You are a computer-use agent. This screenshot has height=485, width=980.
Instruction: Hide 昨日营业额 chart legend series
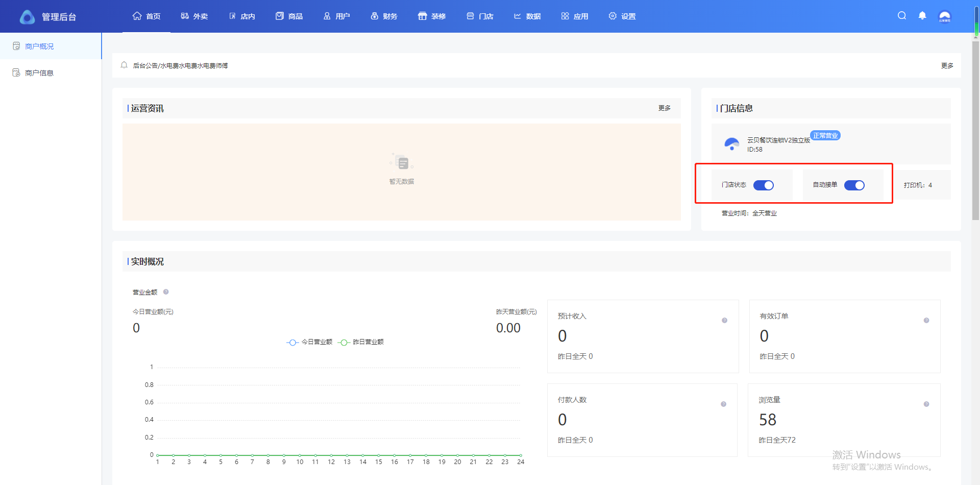pyautogui.click(x=361, y=342)
